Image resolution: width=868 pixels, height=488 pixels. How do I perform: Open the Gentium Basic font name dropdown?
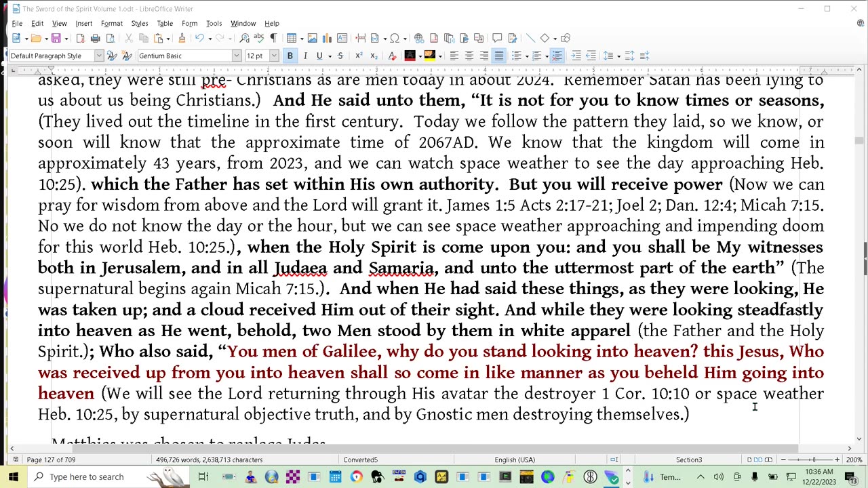(237, 56)
